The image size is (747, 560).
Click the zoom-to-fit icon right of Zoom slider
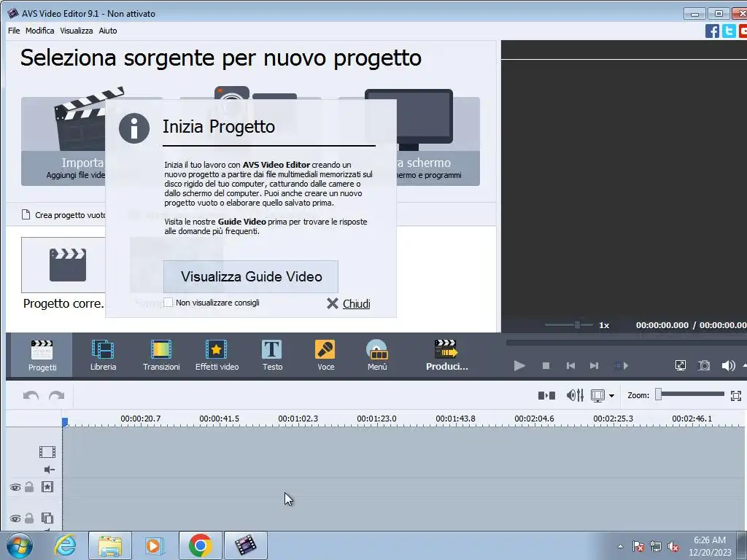tap(735, 396)
